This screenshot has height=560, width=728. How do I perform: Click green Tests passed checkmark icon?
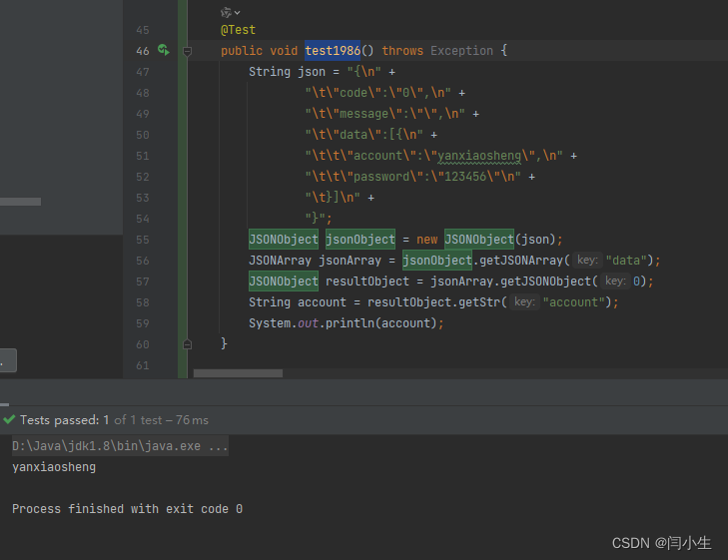(9, 420)
